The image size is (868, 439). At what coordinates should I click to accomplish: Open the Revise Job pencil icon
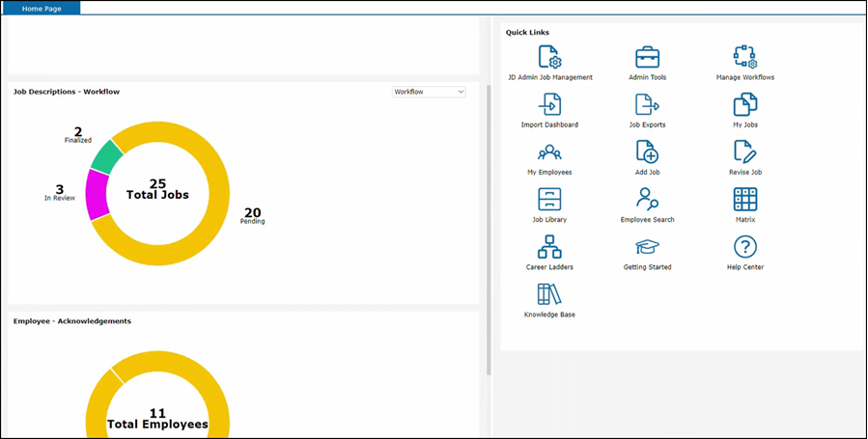coord(744,151)
